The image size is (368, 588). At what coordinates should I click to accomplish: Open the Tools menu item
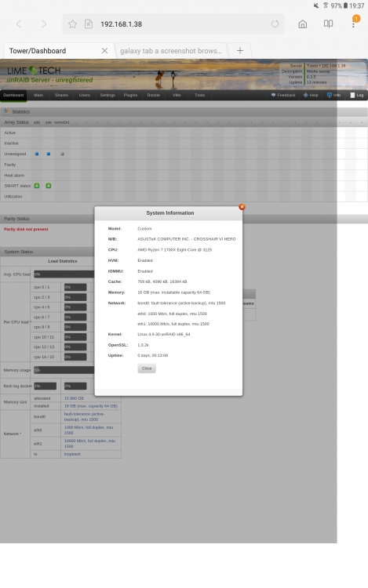(199, 95)
